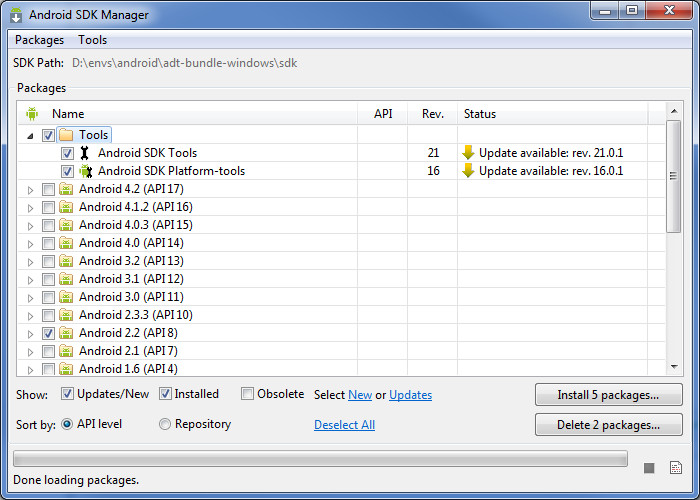Expand the Android 2.2 (API 8) node
Viewport: 700px width, 500px height.
tap(30, 334)
